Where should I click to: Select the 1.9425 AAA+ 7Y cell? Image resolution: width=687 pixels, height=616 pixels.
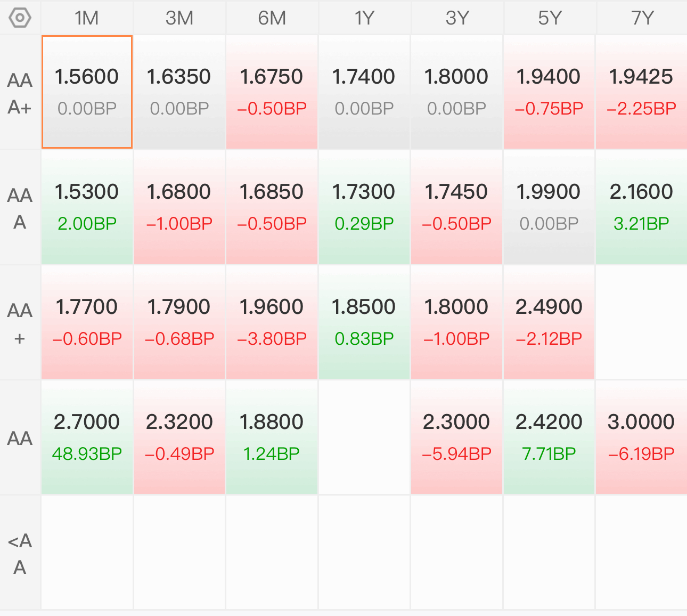(642, 92)
